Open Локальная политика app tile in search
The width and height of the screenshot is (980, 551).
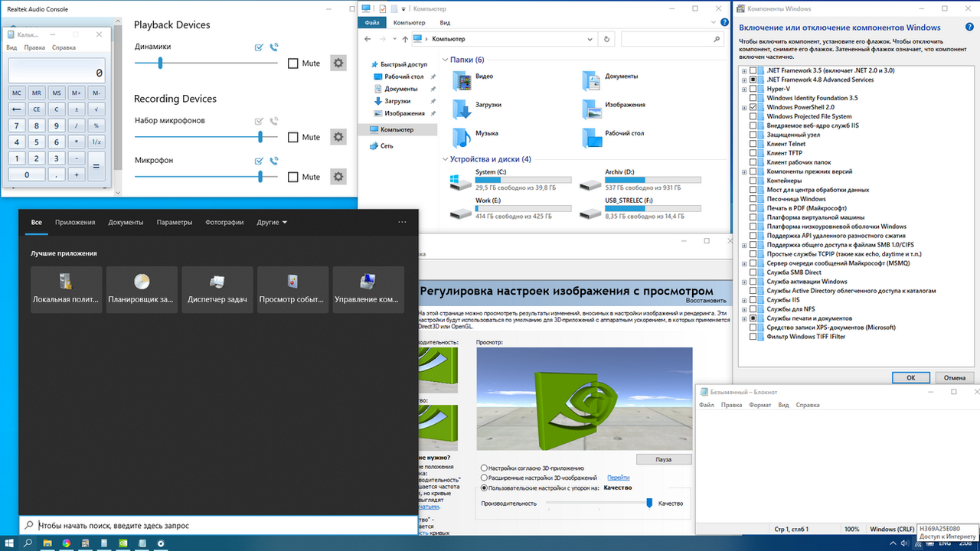tap(67, 289)
